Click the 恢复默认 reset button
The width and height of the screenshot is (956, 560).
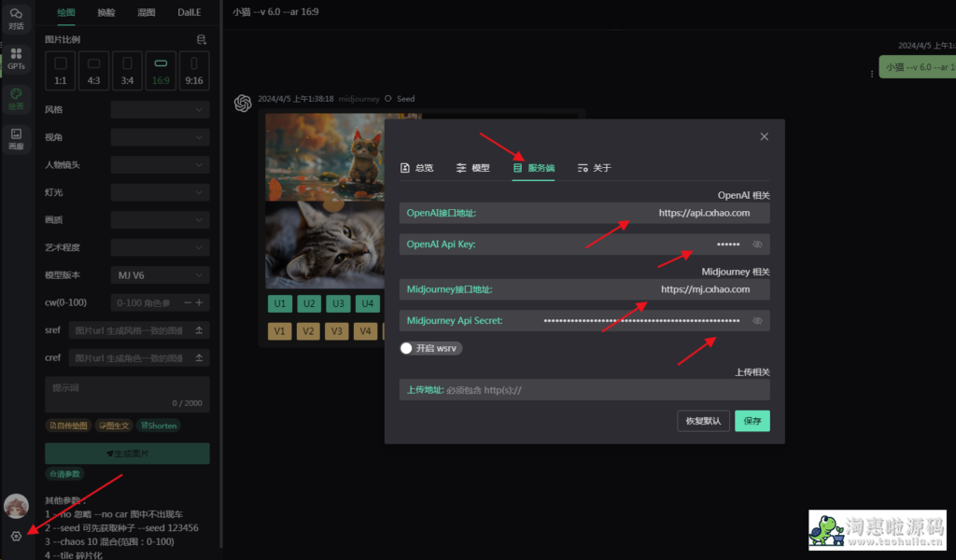[704, 421]
